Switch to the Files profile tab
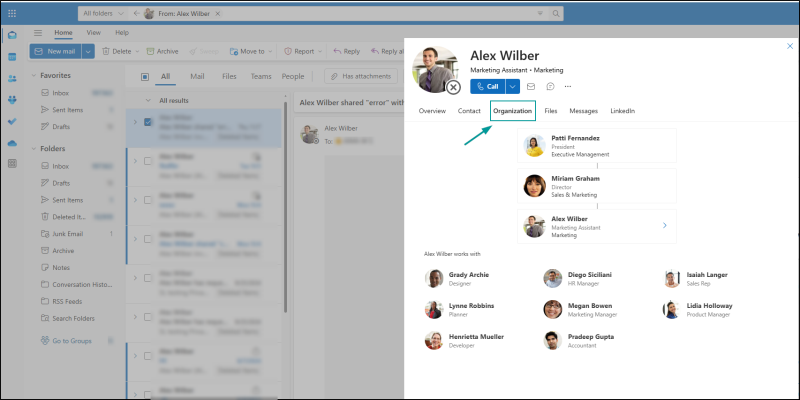This screenshot has width=800, height=400. pos(551,111)
